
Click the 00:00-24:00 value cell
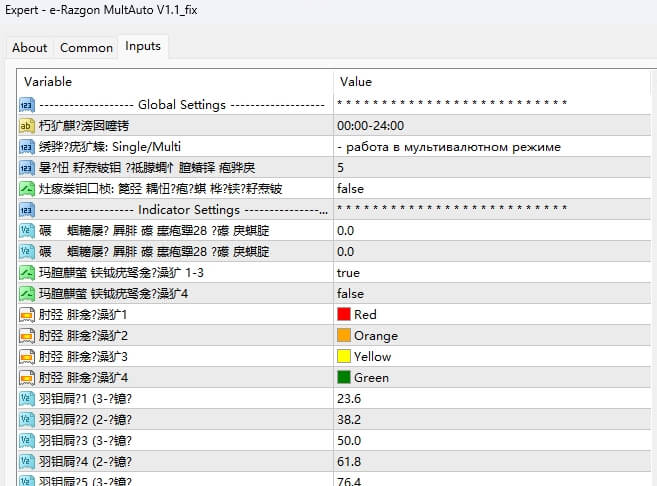click(x=492, y=126)
